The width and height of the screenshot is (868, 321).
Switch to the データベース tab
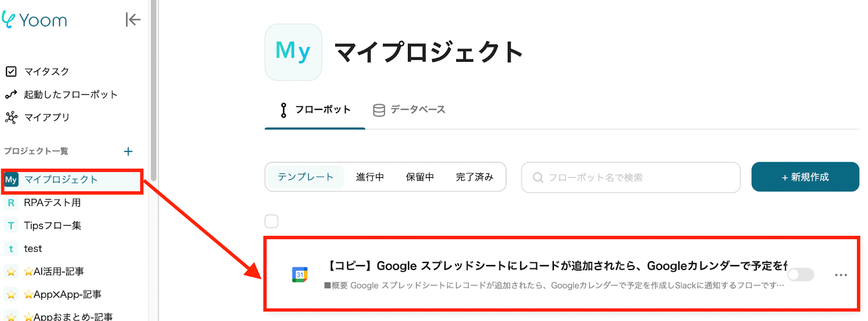click(x=410, y=110)
